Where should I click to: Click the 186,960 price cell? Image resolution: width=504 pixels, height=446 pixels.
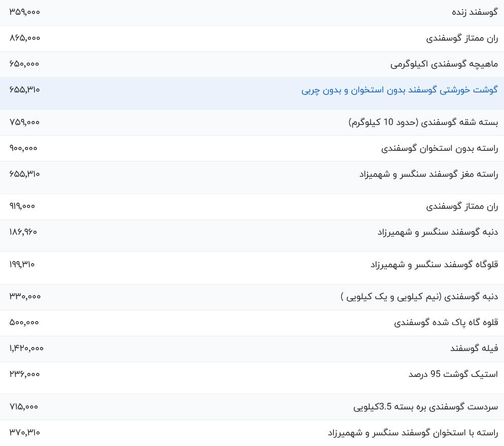pos(23,232)
